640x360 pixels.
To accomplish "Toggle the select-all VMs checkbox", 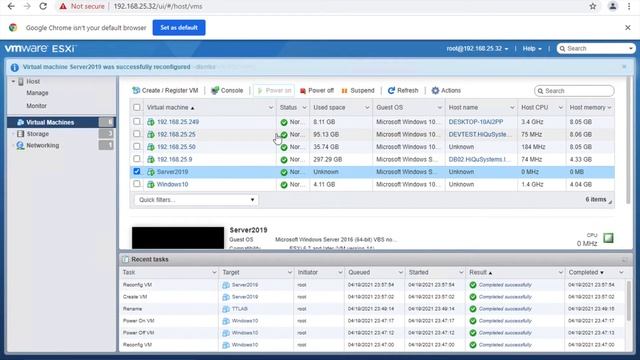I will point(137,107).
